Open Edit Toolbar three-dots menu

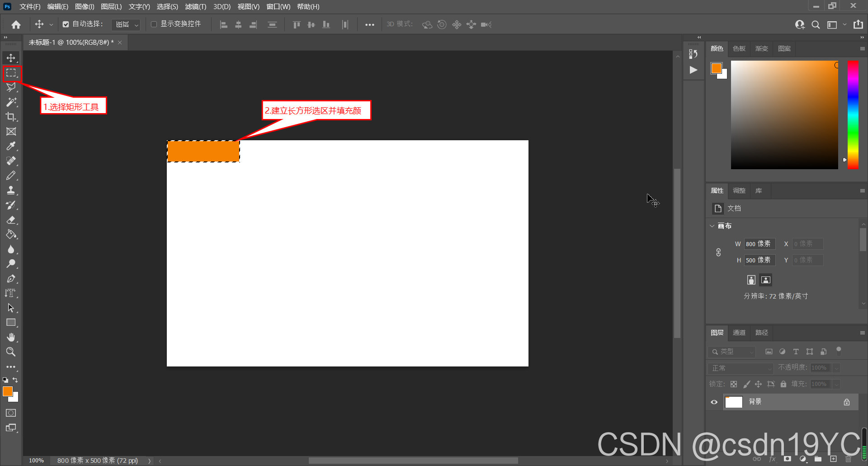click(11, 367)
